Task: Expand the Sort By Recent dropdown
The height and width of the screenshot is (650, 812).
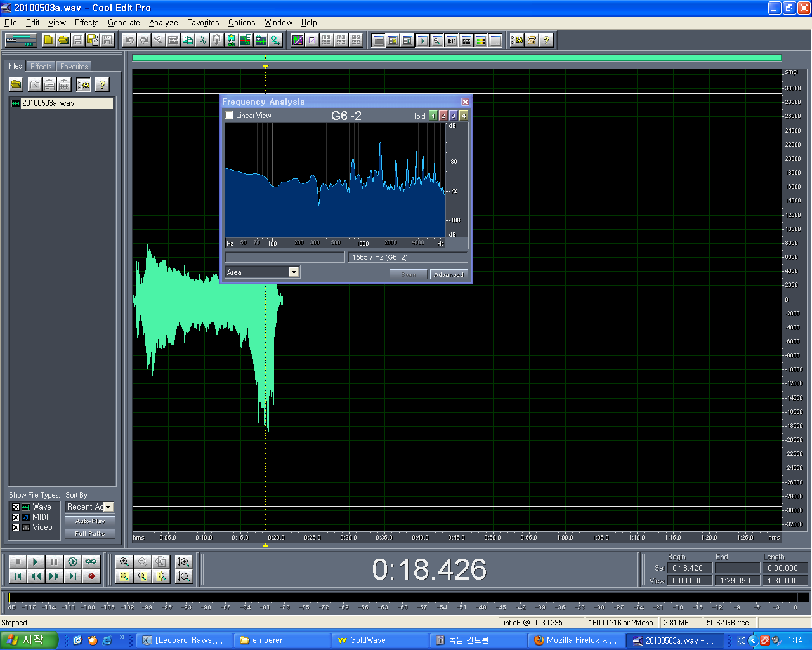Action: (x=108, y=507)
